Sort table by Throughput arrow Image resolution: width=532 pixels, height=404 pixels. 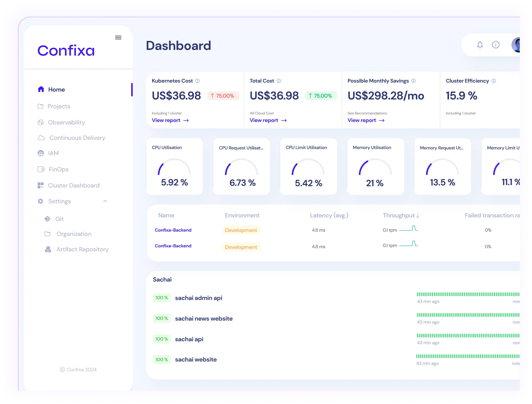pos(418,216)
